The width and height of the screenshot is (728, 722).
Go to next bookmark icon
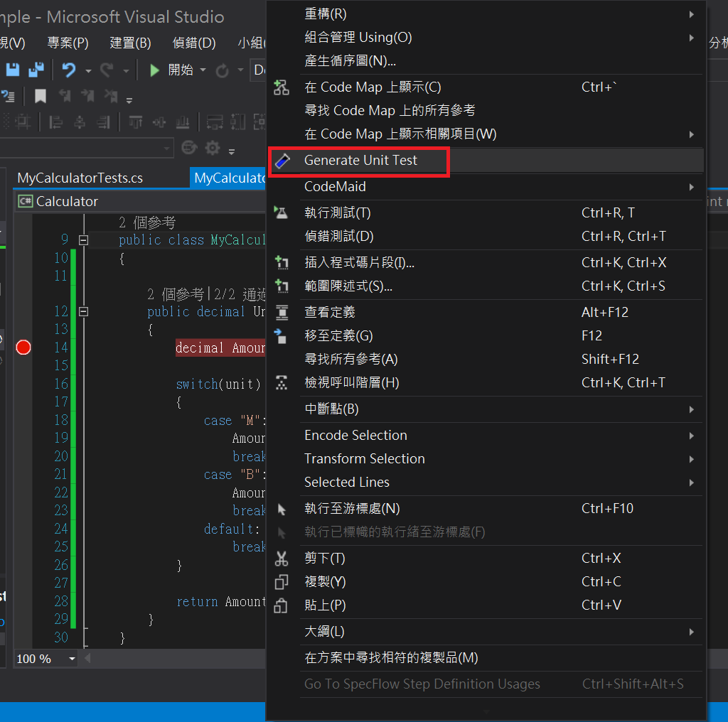click(87, 96)
